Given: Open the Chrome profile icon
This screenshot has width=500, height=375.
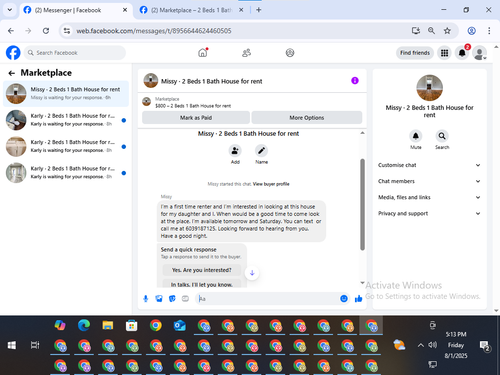Looking at the screenshot, I should [x=471, y=31].
